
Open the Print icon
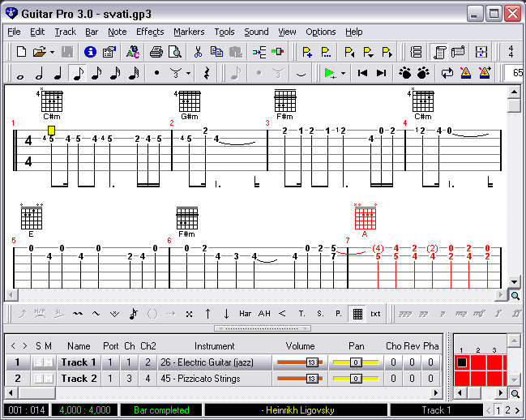(156, 53)
